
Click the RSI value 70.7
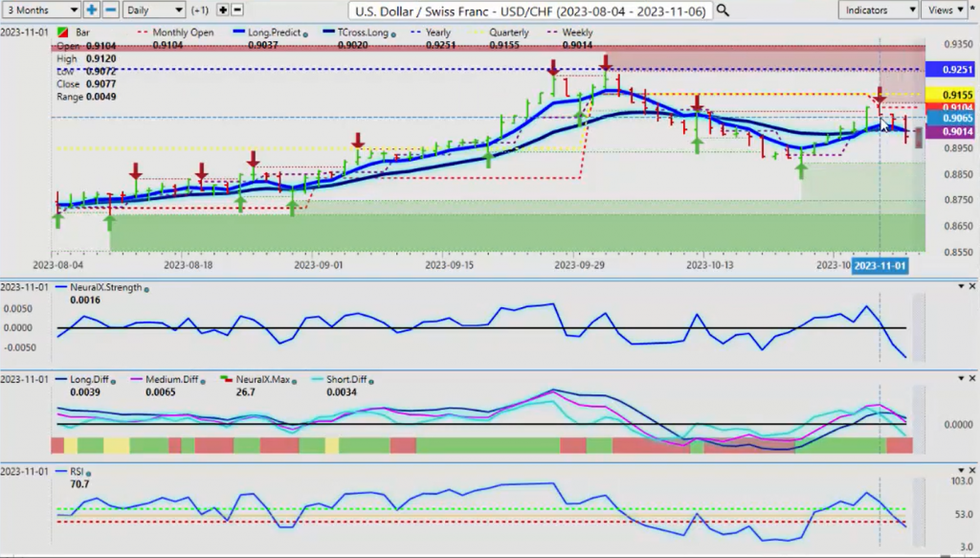point(80,484)
